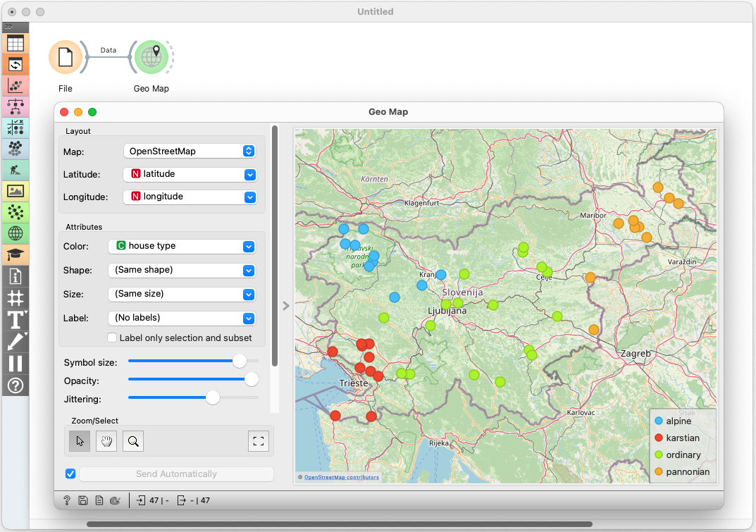
Task: Click the Send Automatically button
Action: point(176,474)
